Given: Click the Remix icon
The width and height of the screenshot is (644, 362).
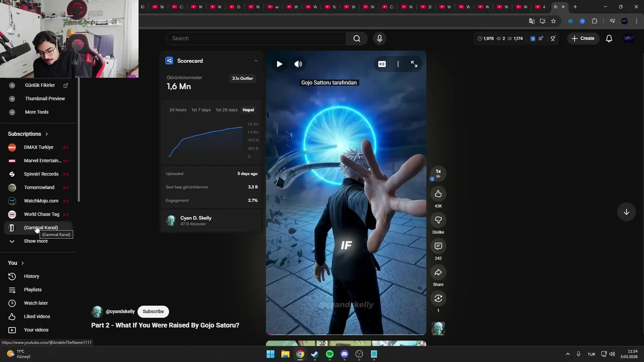Looking at the screenshot, I should point(438,298).
